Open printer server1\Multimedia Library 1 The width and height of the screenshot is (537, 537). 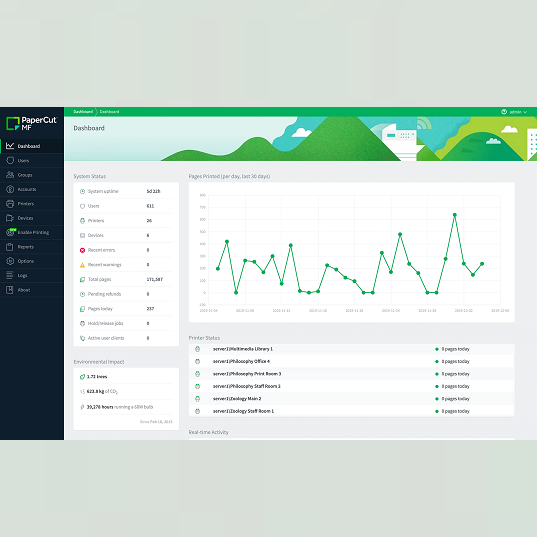coord(242,349)
